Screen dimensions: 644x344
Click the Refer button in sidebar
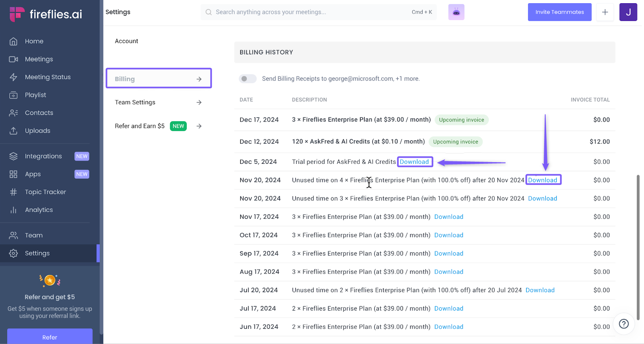[x=50, y=337]
